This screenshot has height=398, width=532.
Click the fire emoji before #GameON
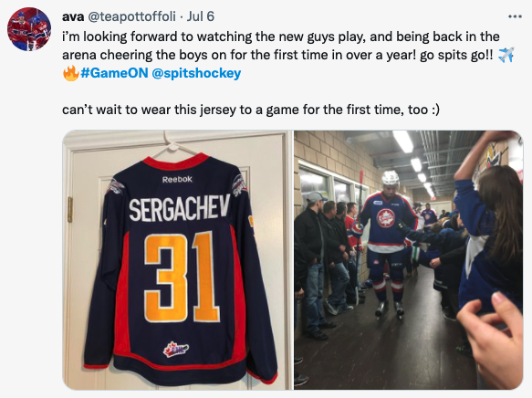[x=71, y=73]
